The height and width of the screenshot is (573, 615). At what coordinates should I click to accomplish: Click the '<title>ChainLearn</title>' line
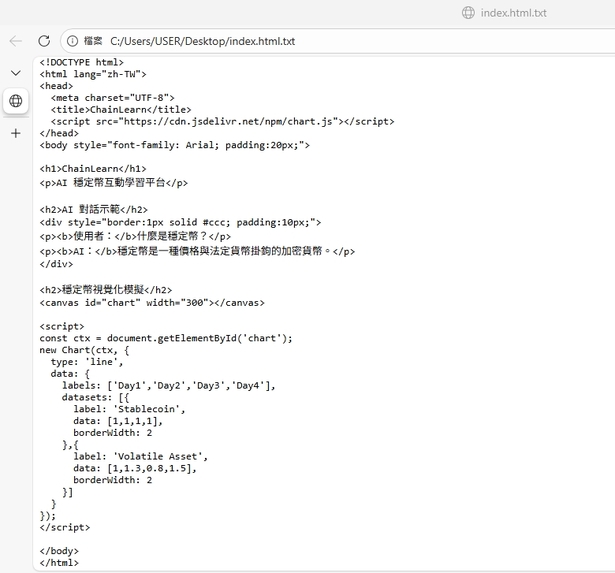[x=121, y=109]
